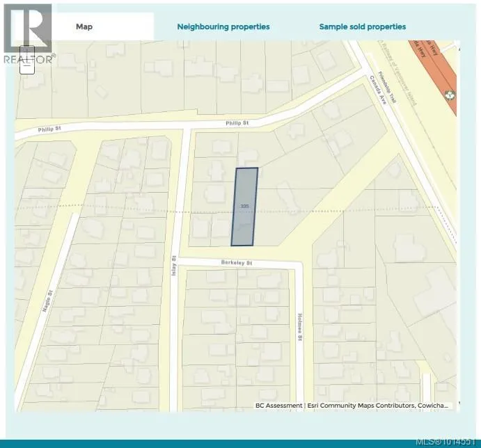Zoom in on the map
The image size is (481, 448).
(x=26, y=53)
